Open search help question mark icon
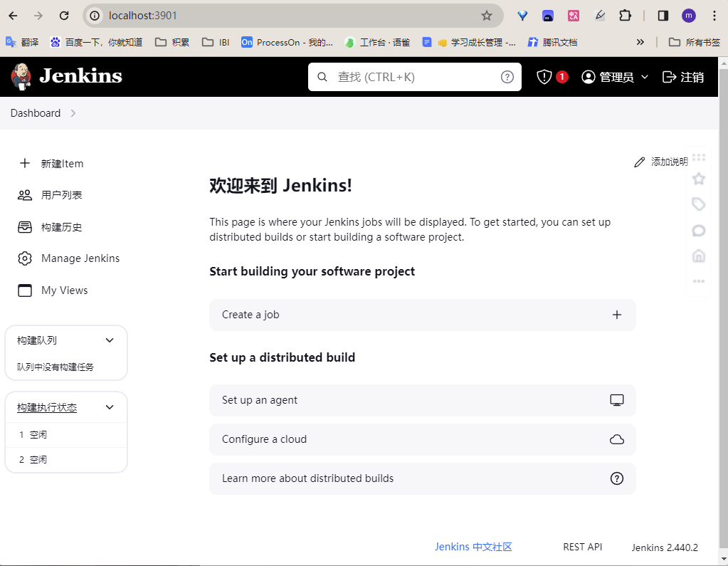The height and width of the screenshot is (566, 728). [507, 77]
